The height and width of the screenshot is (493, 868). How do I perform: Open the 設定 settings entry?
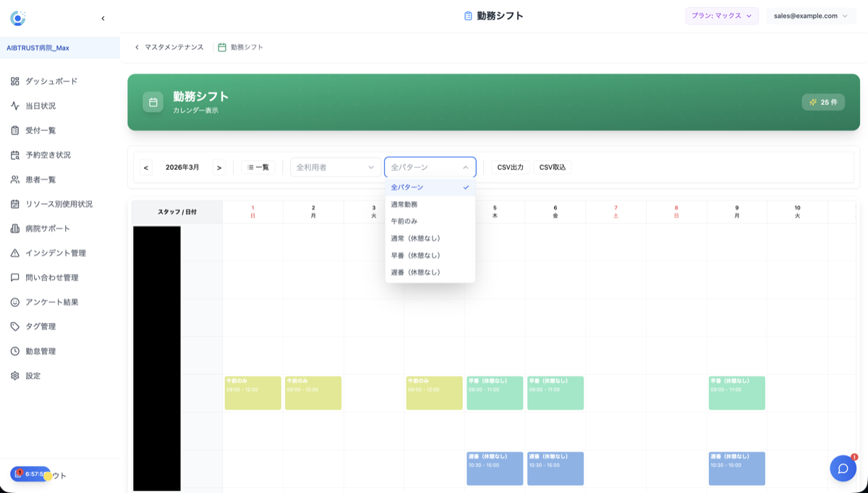click(x=34, y=375)
